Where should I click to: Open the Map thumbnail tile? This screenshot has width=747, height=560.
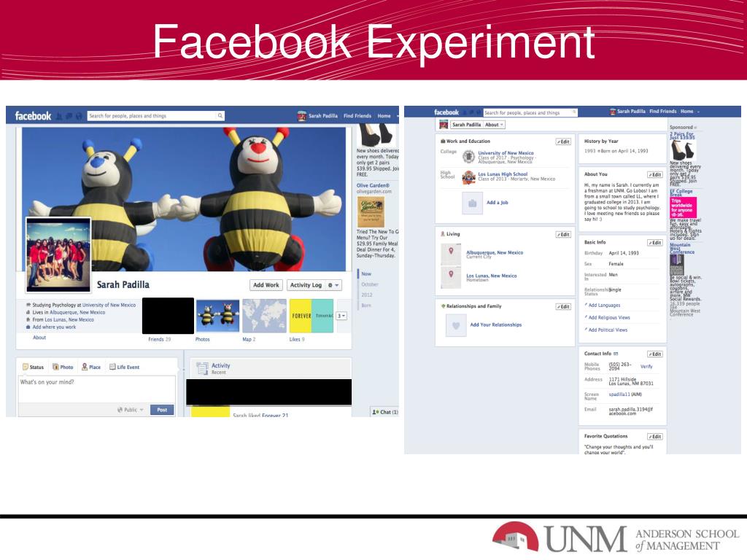coord(264,316)
